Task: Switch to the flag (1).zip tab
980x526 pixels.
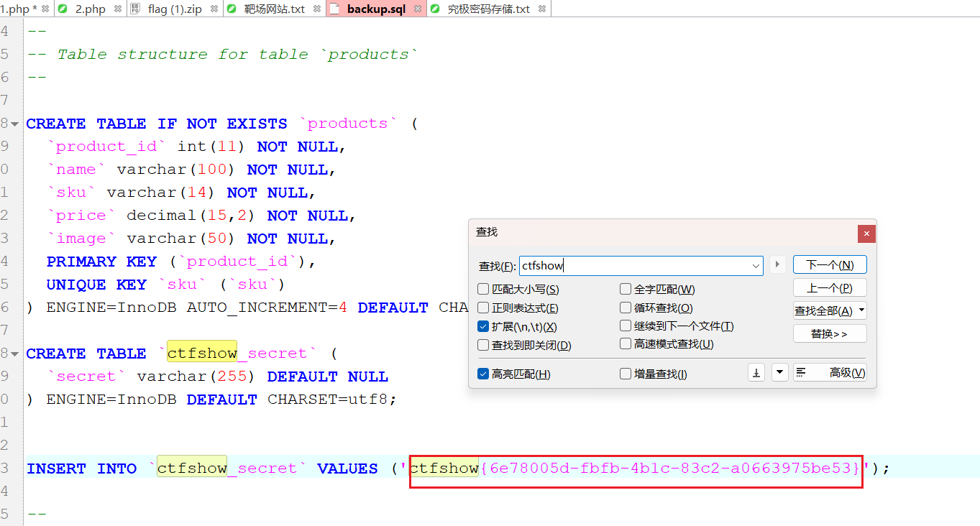Action: [175, 9]
